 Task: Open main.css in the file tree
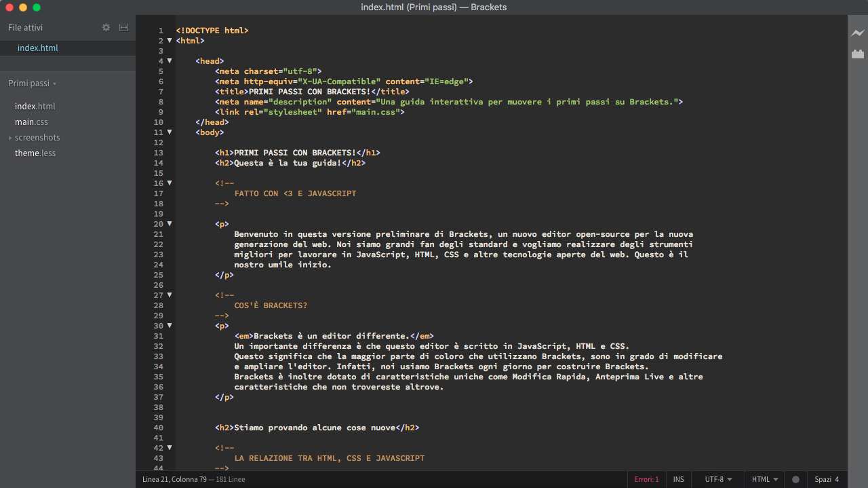tap(31, 122)
